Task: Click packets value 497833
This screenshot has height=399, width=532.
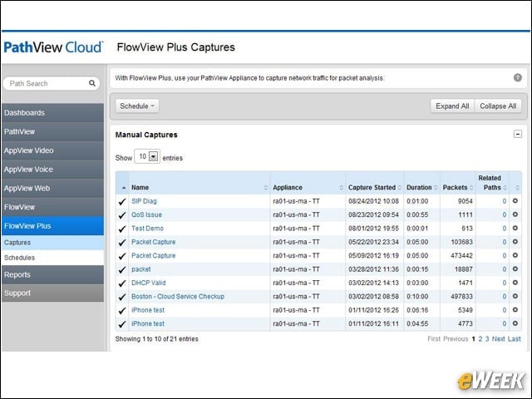Action: (x=461, y=297)
